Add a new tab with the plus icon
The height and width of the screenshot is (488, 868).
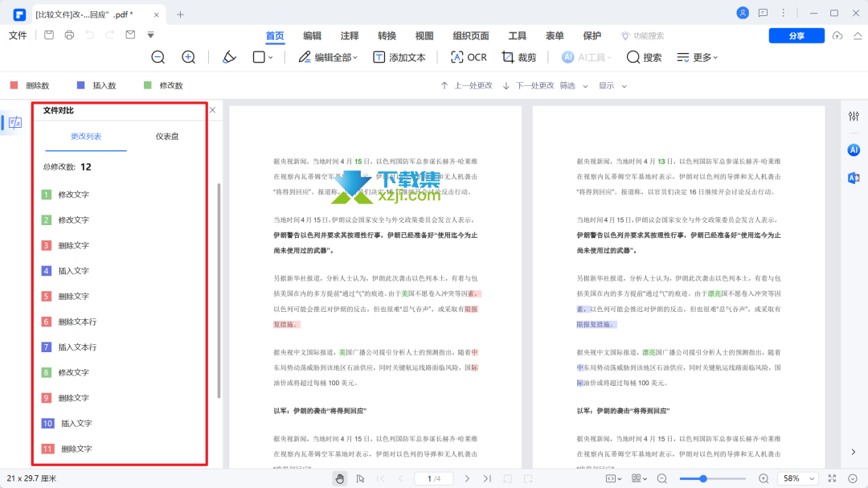point(180,14)
